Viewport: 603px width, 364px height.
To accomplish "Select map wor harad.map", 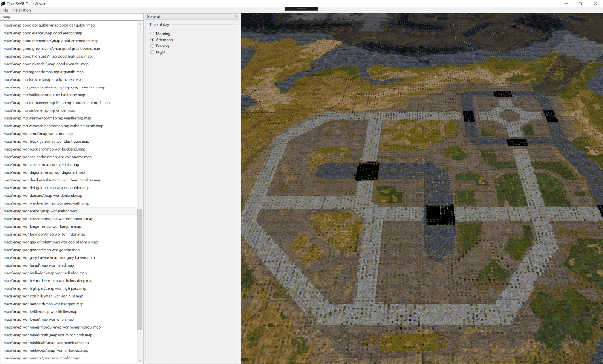I will point(69,265).
